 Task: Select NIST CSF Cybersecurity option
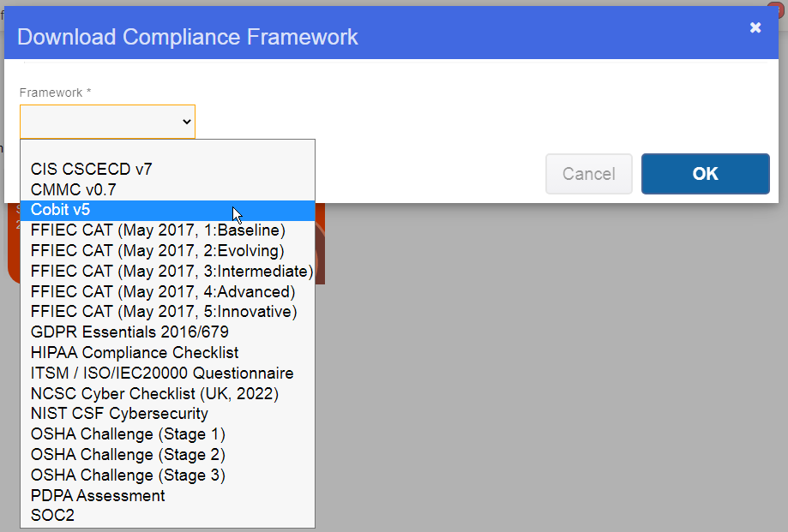coord(167,414)
